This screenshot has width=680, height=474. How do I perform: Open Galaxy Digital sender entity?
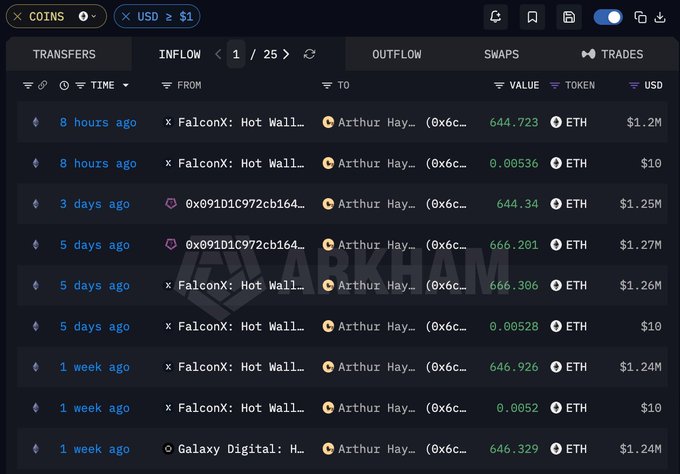point(241,449)
